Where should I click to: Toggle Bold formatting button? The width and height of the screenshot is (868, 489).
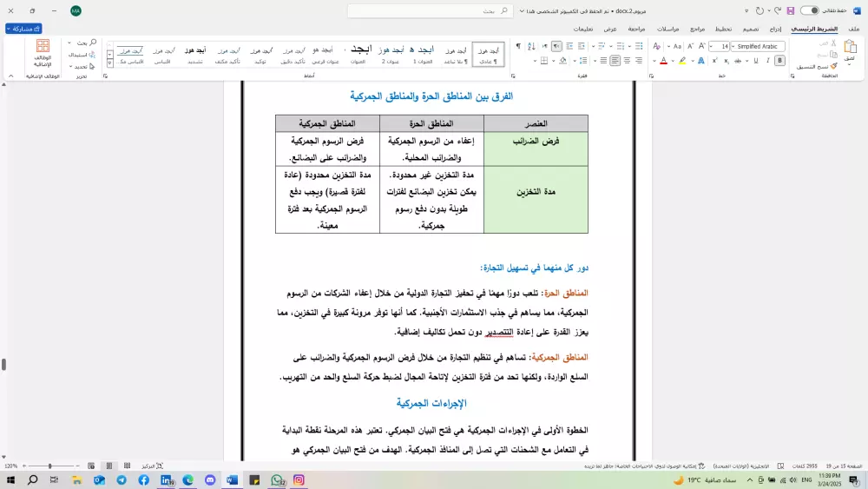[779, 61]
